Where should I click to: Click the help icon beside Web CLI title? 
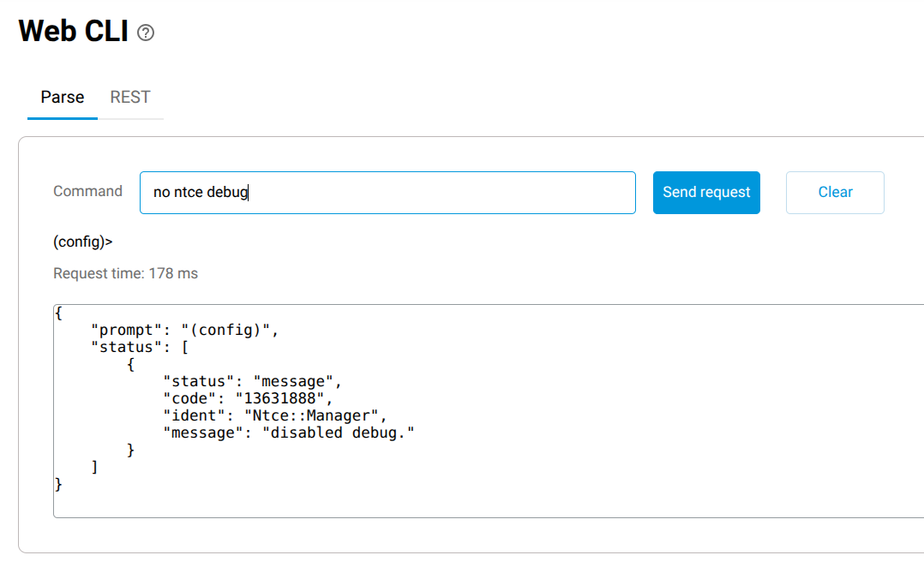[146, 33]
